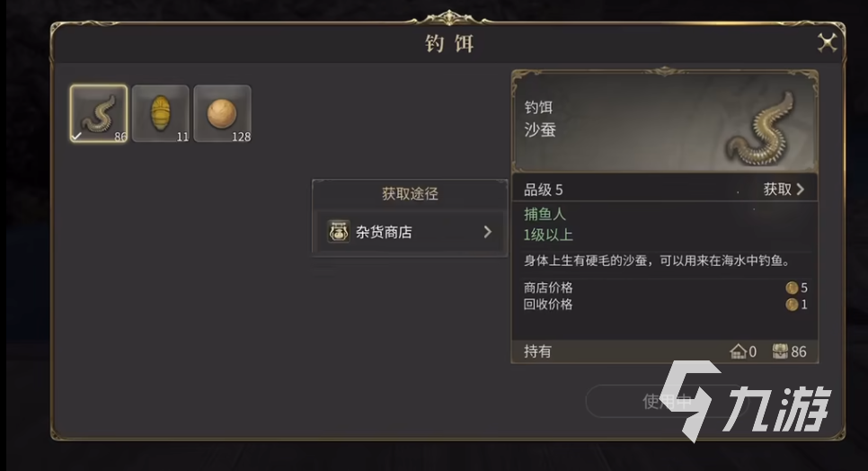The height and width of the screenshot is (471, 868).
Task: Select the round orange bait with 128
Action: click(221, 113)
